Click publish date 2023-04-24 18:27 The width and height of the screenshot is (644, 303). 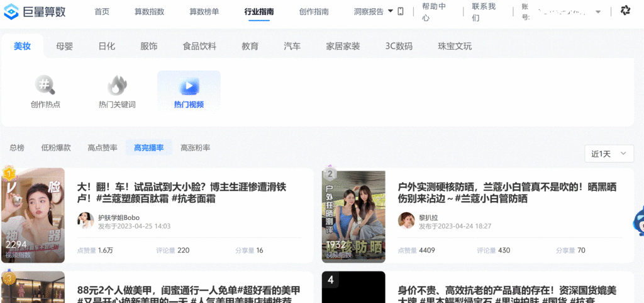click(x=455, y=226)
